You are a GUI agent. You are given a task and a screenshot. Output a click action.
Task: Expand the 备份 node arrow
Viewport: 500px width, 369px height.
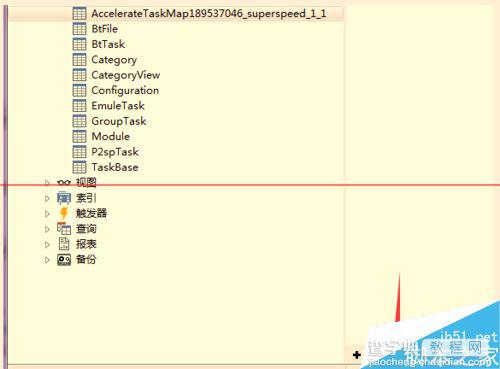[x=47, y=260]
